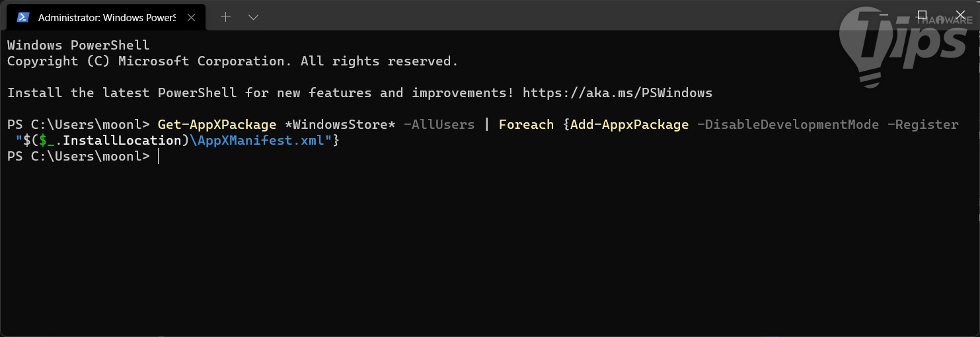Expand the new tab profile dropdown chevron
Screen dimensions: 980x337
point(253,17)
